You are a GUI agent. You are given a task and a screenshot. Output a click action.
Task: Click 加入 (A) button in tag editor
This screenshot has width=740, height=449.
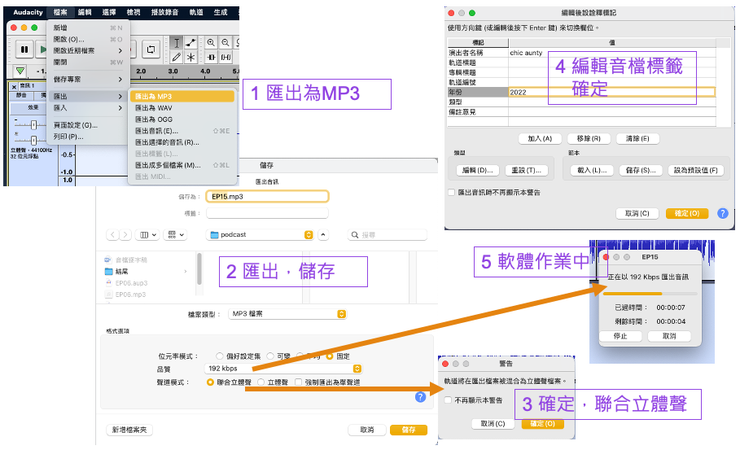pyautogui.click(x=540, y=138)
